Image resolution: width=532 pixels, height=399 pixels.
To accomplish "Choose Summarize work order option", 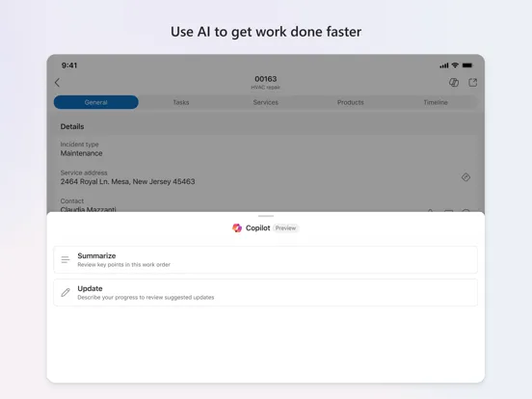I will coord(266,260).
